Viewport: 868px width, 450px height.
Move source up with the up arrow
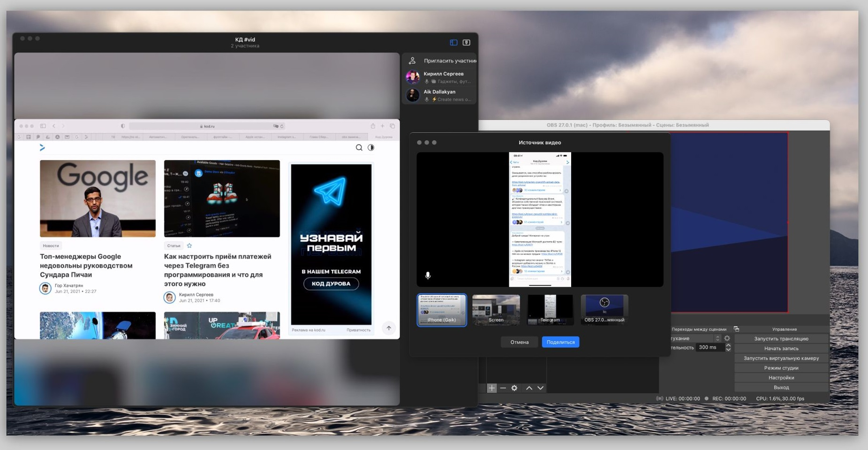coord(529,388)
